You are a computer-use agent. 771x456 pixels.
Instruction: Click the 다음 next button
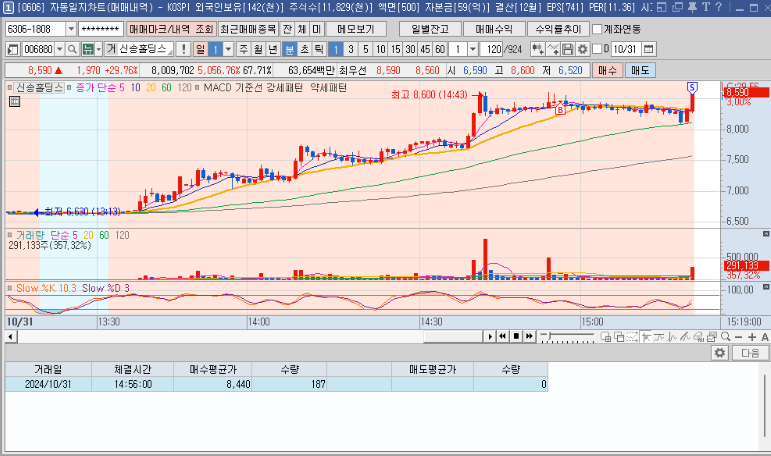[750, 353]
